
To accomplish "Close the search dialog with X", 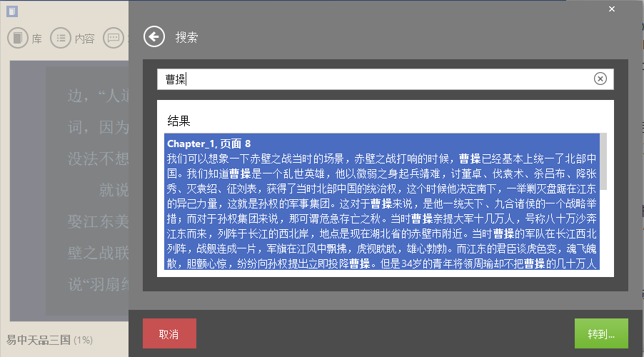I will tap(612, 9).
